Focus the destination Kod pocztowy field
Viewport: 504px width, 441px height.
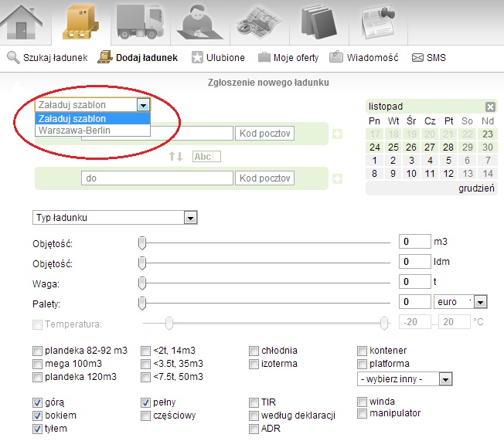265,178
